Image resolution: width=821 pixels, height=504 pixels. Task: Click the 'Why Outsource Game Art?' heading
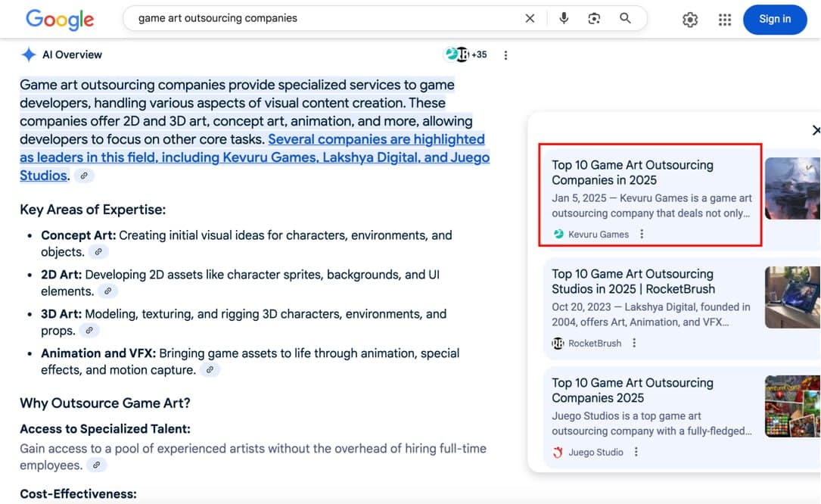pyautogui.click(x=105, y=403)
